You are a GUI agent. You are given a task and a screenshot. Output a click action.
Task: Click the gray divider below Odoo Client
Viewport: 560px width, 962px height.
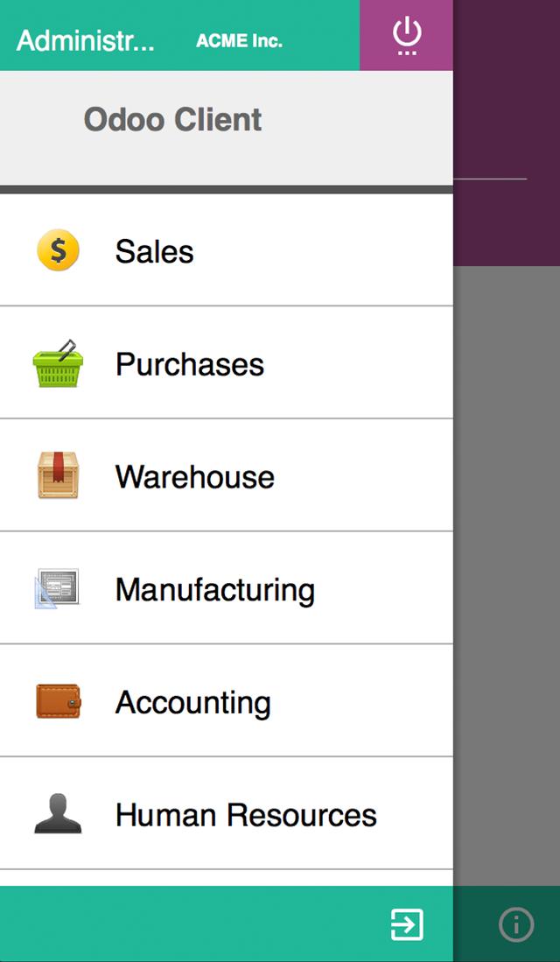click(227, 187)
